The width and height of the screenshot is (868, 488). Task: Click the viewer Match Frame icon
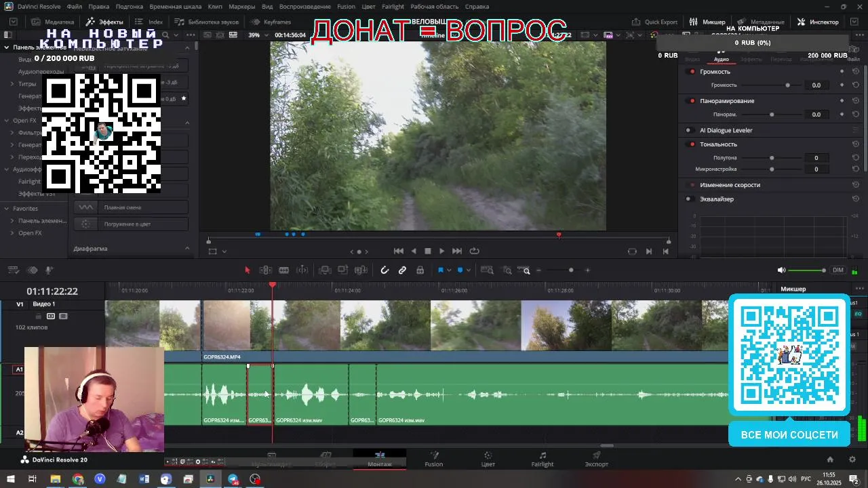(632, 251)
